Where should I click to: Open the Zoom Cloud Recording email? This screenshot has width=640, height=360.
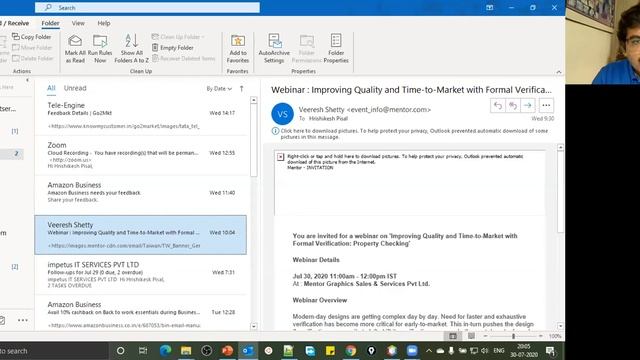click(141, 156)
